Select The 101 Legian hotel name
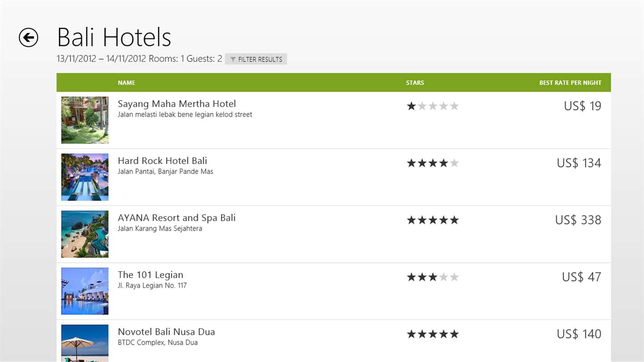This screenshot has height=362, width=644. 150,275
